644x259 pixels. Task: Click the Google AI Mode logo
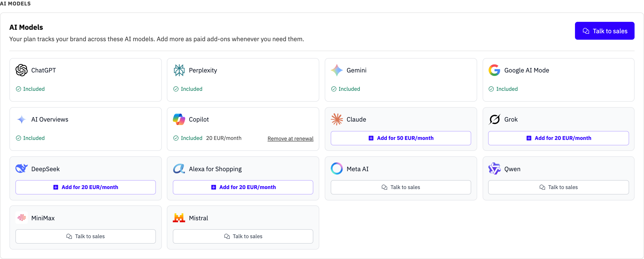pyautogui.click(x=494, y=70)
